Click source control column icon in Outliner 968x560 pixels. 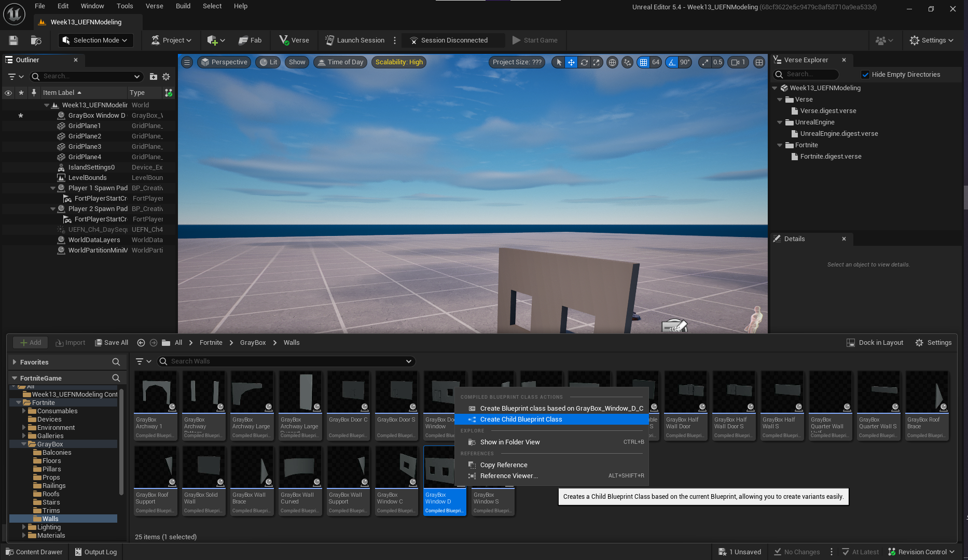point(169,93)
